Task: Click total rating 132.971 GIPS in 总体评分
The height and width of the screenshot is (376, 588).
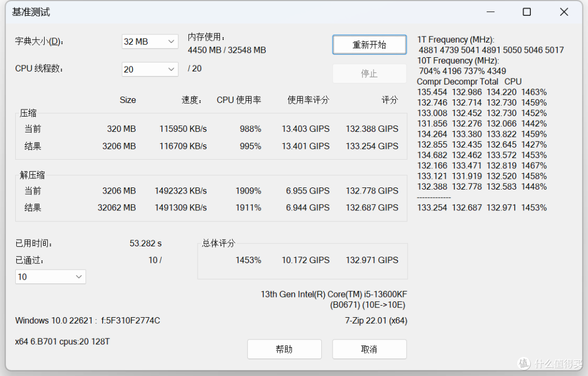Action: (372, 260)
